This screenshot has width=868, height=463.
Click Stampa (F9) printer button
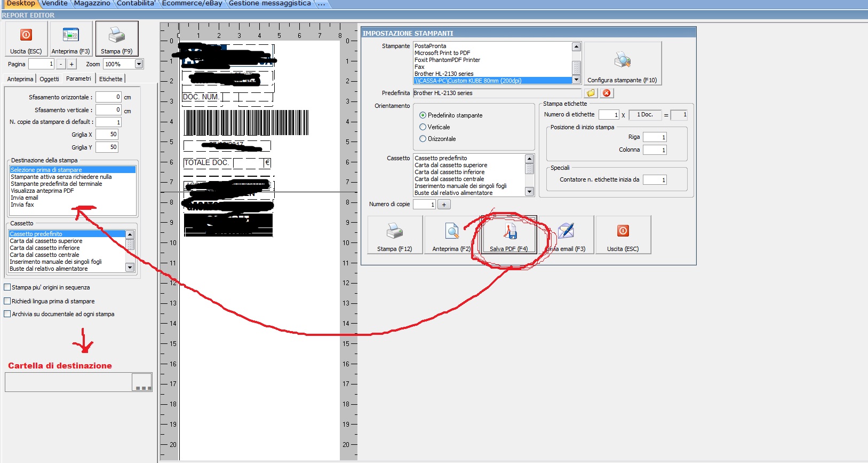(x=117, y=38)
